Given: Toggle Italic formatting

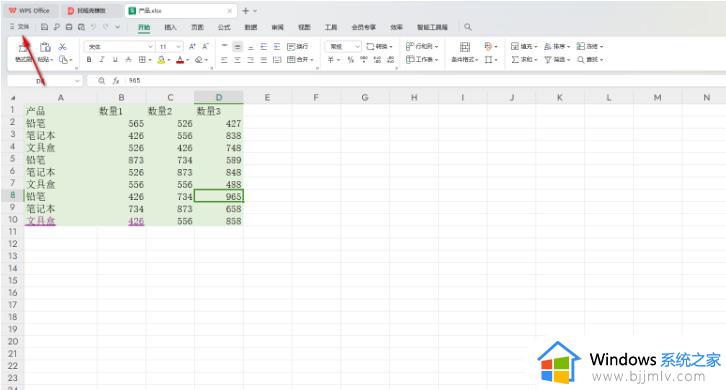Looking at the screenshot, I should tap(102, 60).
